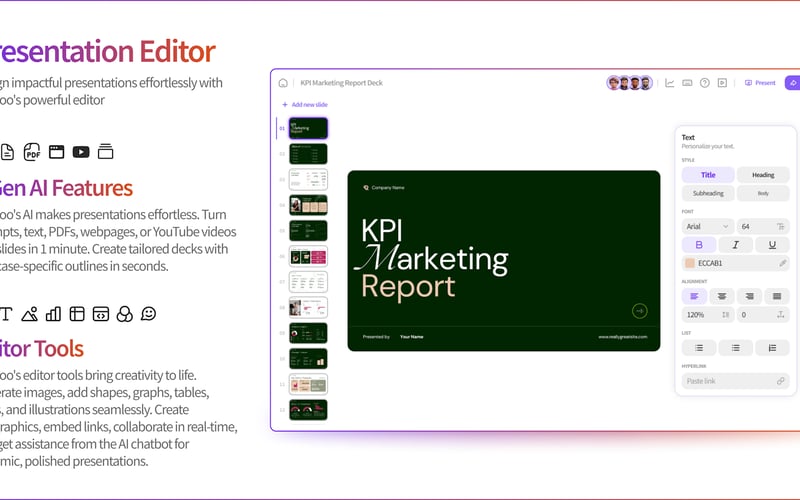Viewport: 800px width, 500px height.
Task: Select the Body text style
Action: click(763, 193)
